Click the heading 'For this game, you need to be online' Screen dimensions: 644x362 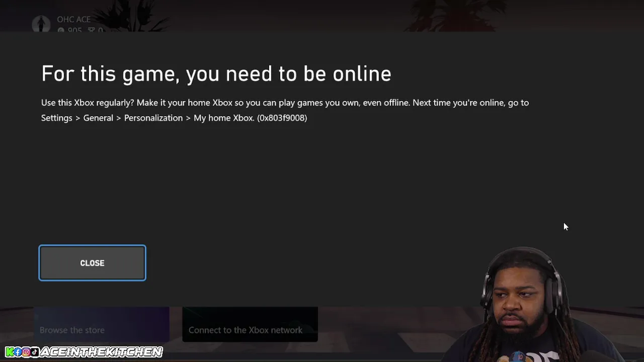point(216,74)
